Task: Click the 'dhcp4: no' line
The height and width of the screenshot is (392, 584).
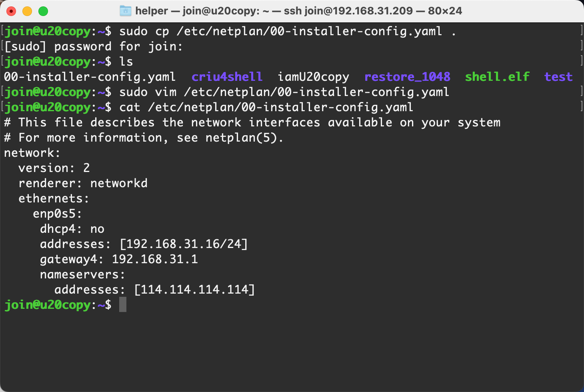Action: click(72, 229)
